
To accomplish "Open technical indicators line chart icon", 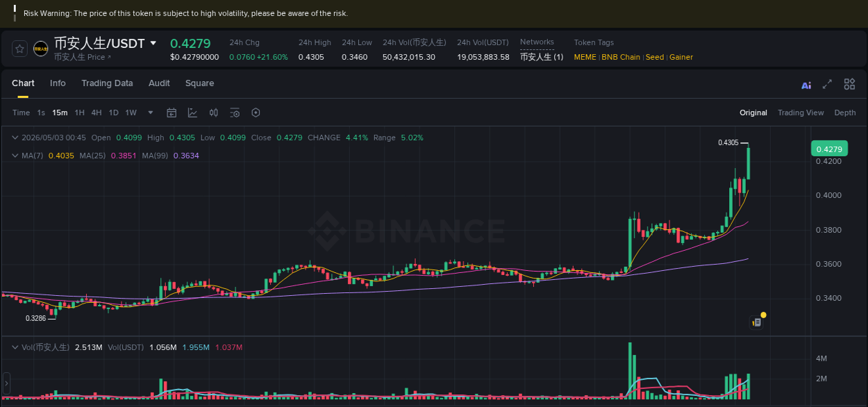I will point(192,113).
